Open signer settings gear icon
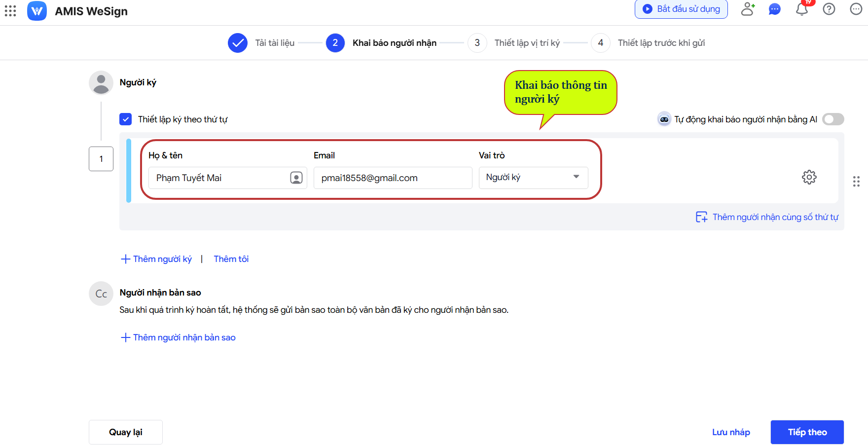This screenshot has height=447, width=868. (809, 177)
